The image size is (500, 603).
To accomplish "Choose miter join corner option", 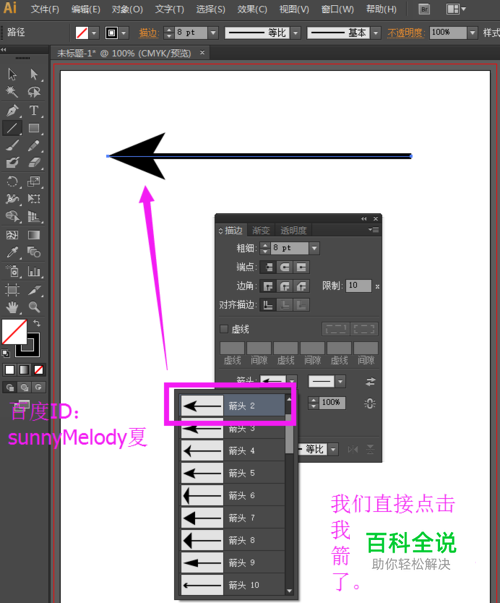I will 268,286.
